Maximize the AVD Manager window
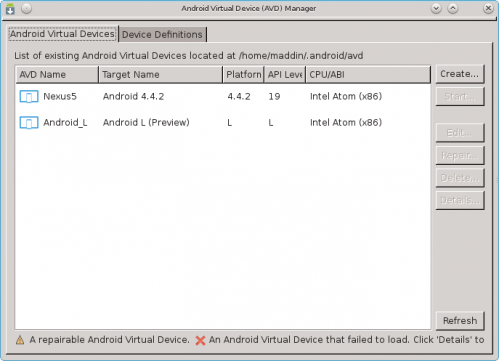Viewport: 499px width, 361px height. point(453,8)
